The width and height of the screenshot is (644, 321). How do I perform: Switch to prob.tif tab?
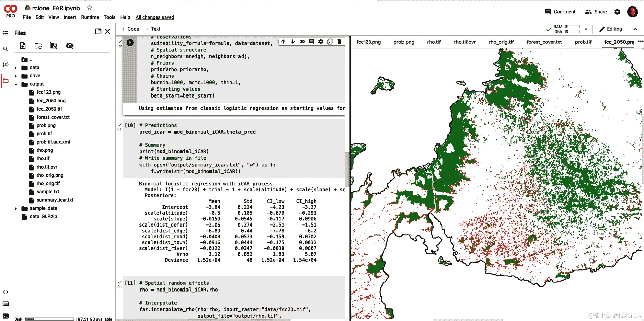click(x=583, y=42)
